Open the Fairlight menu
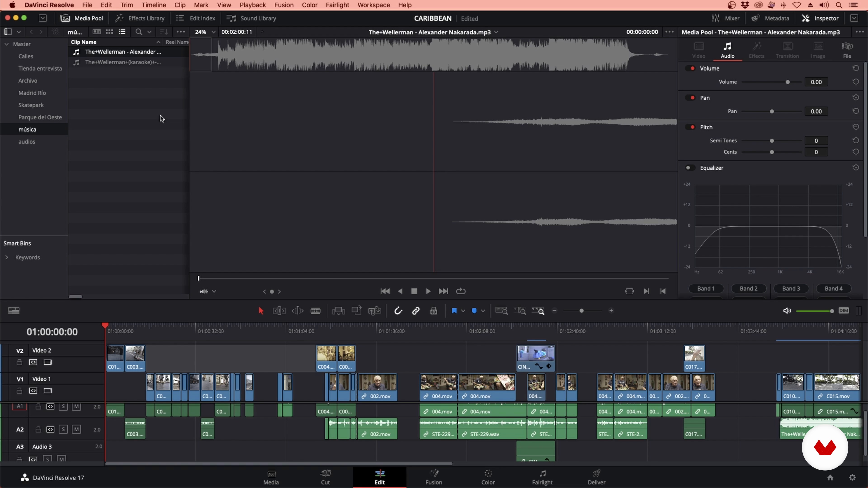 point(337,5)
